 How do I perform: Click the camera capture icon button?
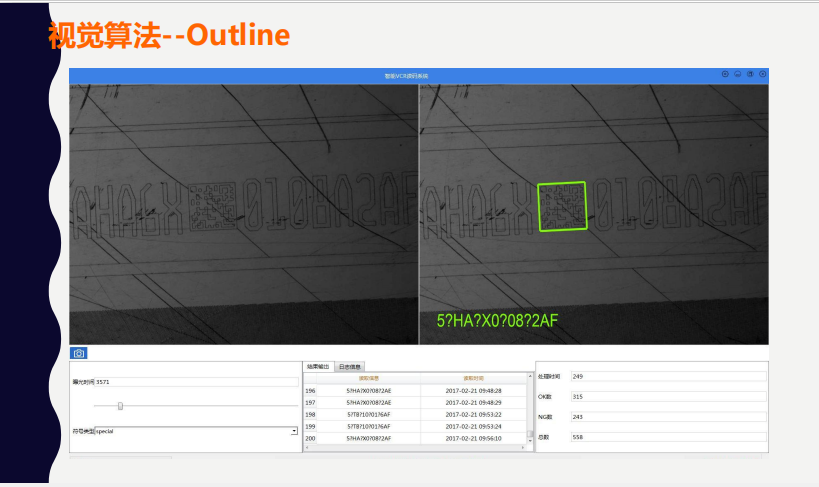point(79,353)
